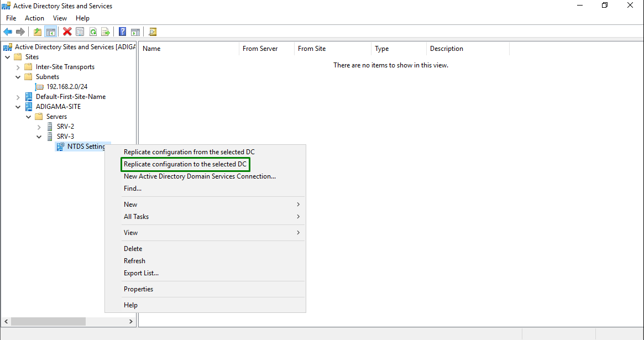Sort by the From Site column header

(x=333, y=49)
